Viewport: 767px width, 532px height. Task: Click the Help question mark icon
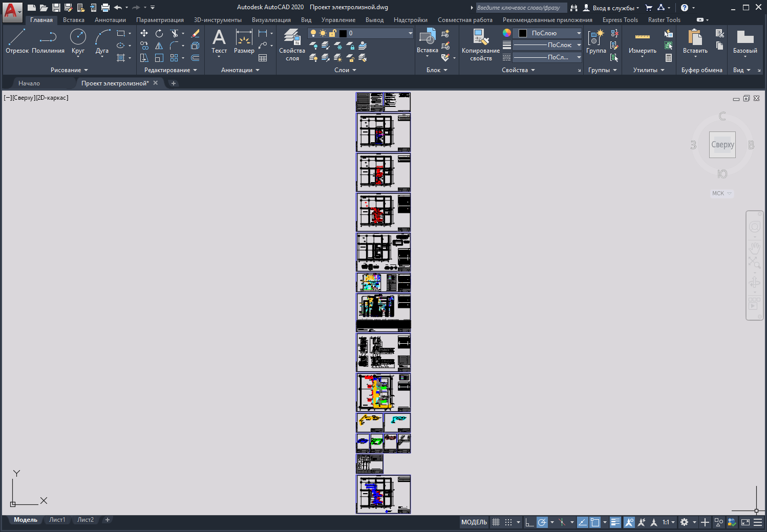click(x=685, y=8)
